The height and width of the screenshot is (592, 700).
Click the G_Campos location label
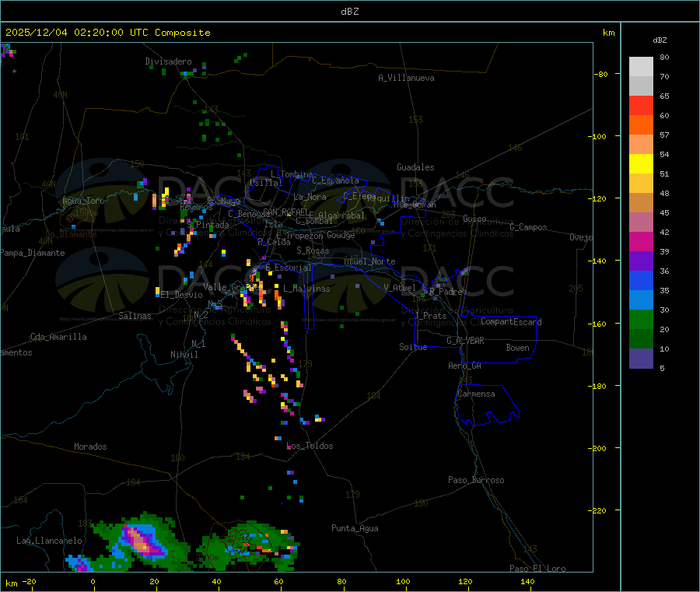(x=528, y=227)
